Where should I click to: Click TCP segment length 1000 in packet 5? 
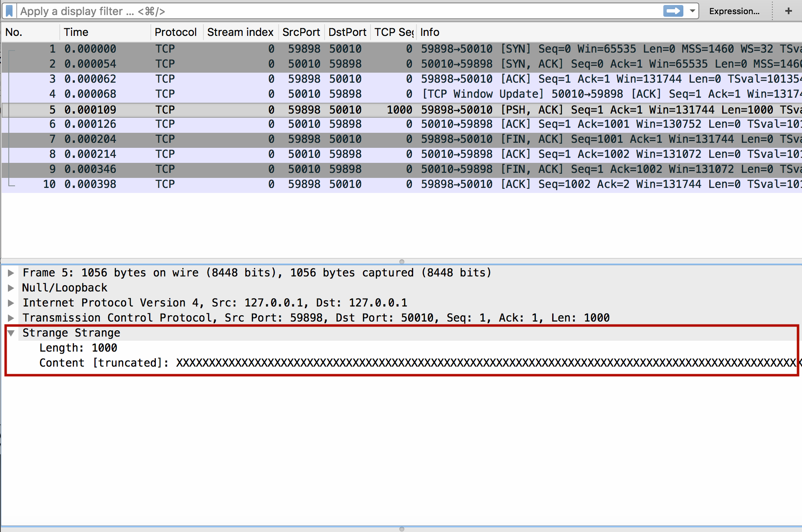coord(399,110)
